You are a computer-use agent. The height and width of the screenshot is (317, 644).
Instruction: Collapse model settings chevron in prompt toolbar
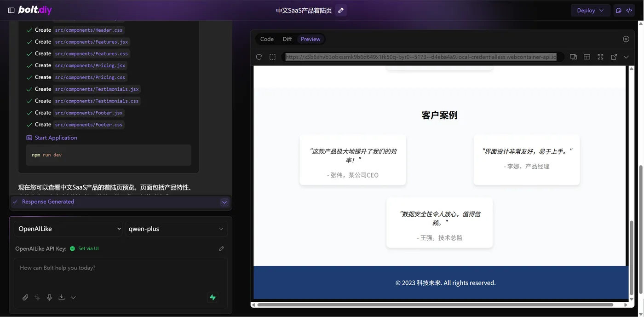tap(73, 297)
